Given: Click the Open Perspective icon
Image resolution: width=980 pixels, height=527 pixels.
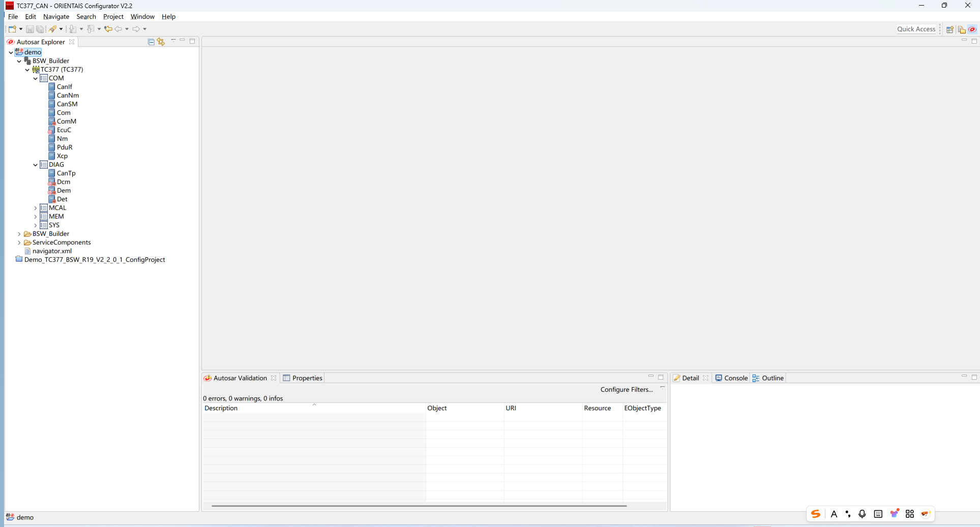Looking at the screenshot, I should (949, 29).
